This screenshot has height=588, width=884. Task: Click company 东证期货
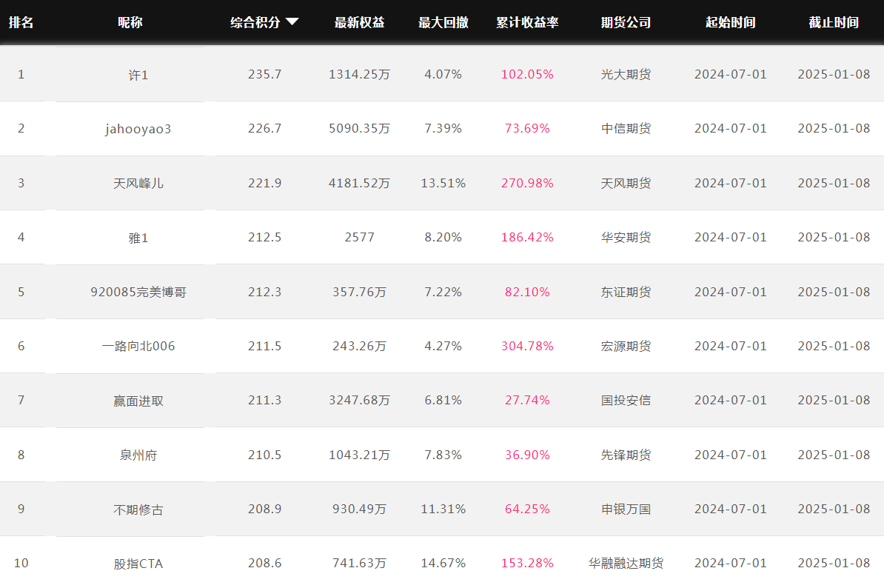(x=626, y=292)
